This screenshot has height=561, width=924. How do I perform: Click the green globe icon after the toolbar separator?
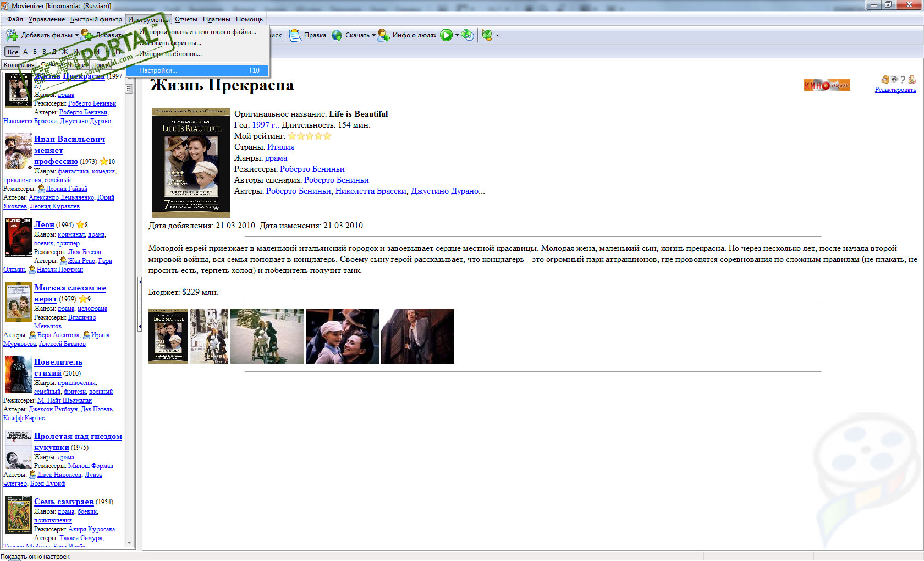(x=487, y=35)
